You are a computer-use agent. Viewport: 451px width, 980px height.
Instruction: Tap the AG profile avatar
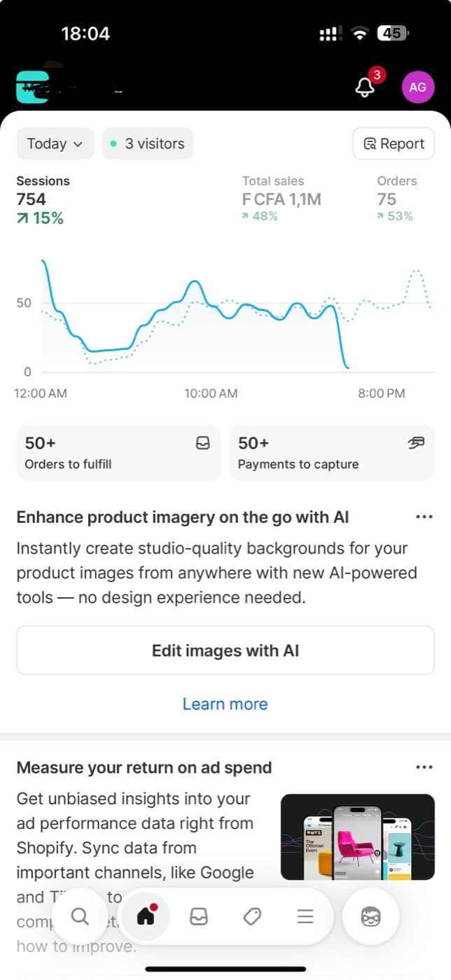[x=417, y=87]
